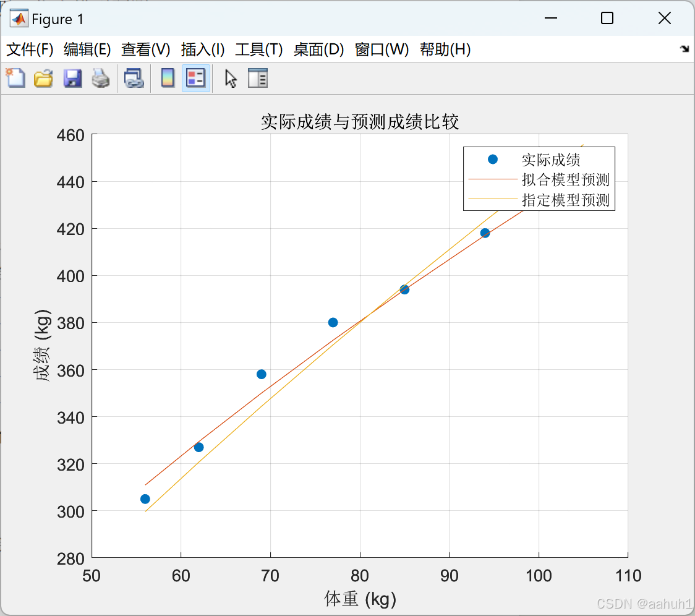The width and height of the screenshot is (695, 616).
Task: Click the orange line sample in the legend
Action: pos(492,179)
